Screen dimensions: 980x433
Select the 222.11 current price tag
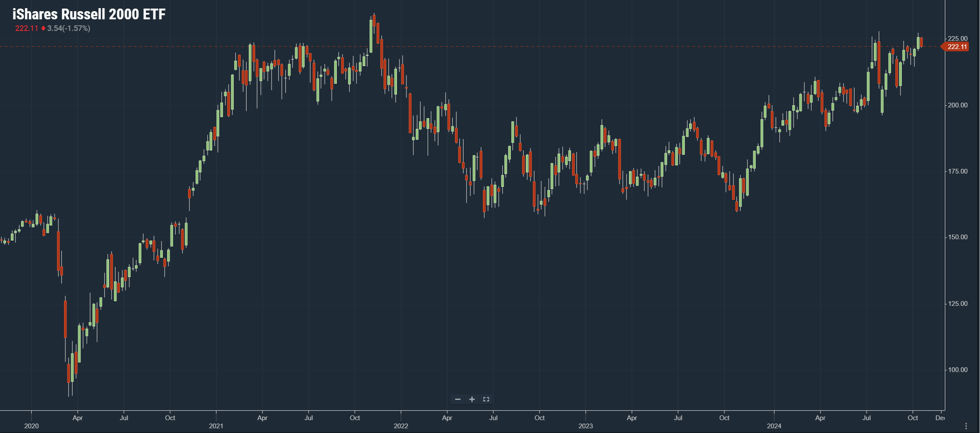tap(956, 47)
